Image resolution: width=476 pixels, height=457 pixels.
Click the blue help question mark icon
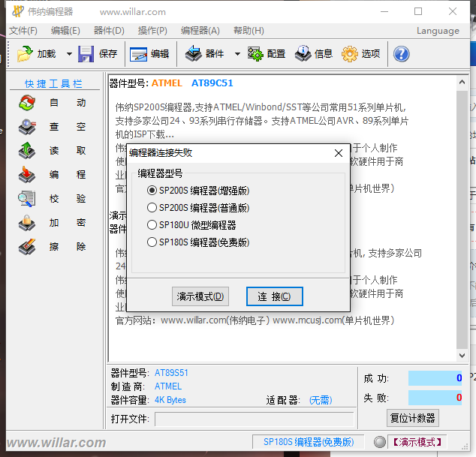point(402,54)
